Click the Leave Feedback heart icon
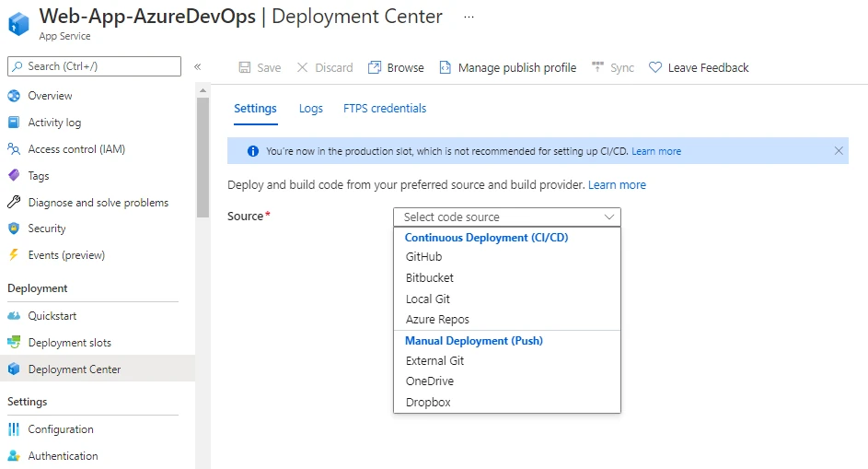Screen dimensions: 868x469 point(655,67)
